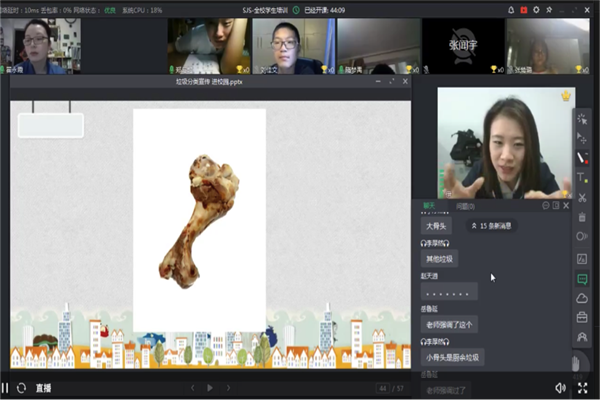600x400 pixels.
Task: Click the SJS class title in top bar
Action: 265,10
